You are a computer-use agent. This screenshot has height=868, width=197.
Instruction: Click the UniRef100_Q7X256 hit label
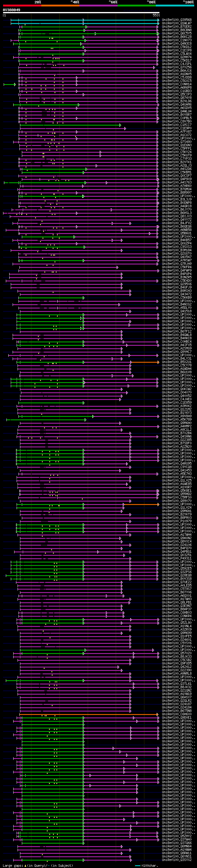click(176, 67)
